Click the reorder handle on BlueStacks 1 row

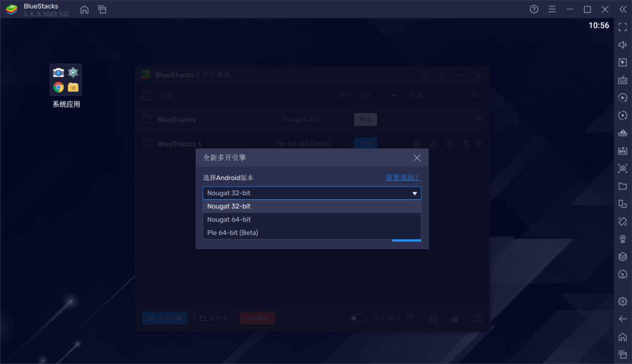click(479, 144)
